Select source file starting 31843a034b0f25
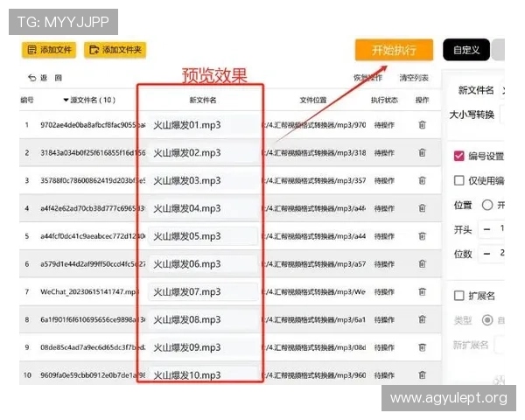This screenshot has height=420, width=525. click(93, 153)
